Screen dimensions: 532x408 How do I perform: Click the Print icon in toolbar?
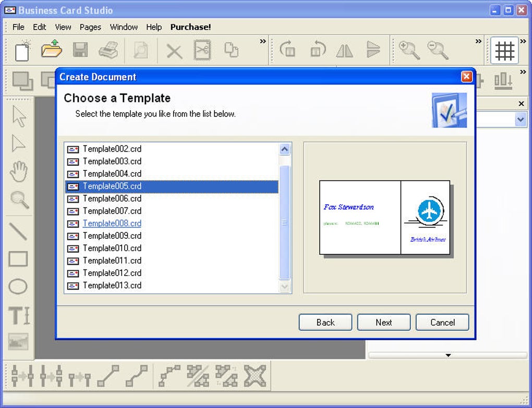(108, 50)
